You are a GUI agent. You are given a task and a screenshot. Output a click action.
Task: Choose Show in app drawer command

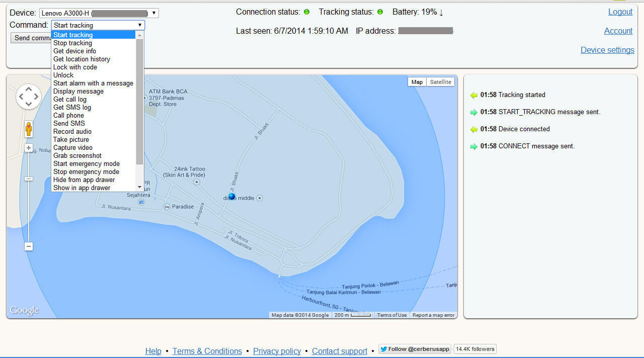[x=94, y=188]
